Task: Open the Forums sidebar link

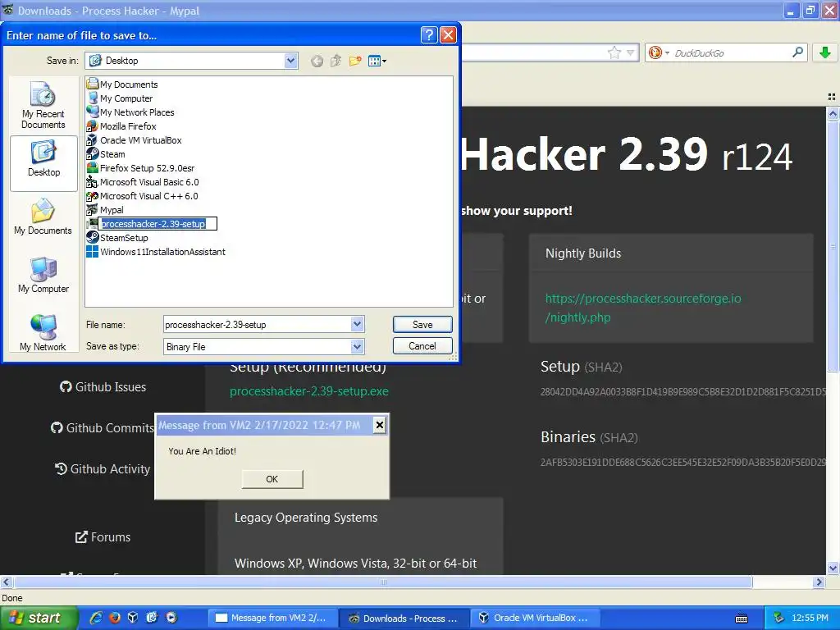Action: [103, 536]
